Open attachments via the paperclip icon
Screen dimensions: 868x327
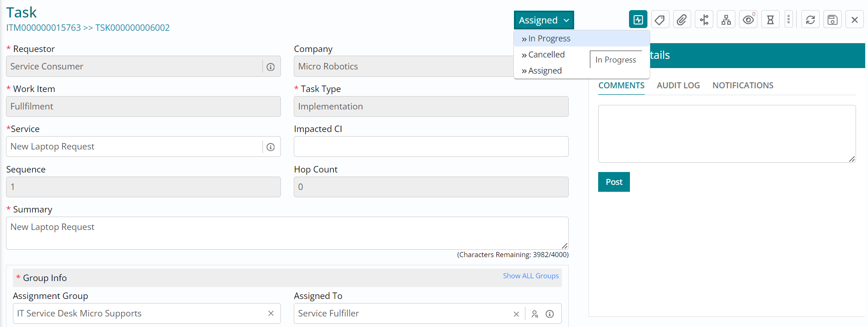point(682,20)
